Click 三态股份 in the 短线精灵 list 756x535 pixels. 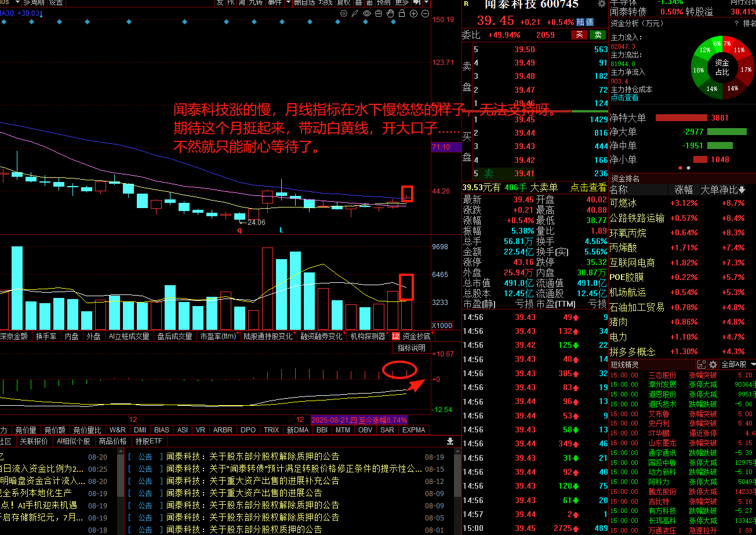point(663,375)
